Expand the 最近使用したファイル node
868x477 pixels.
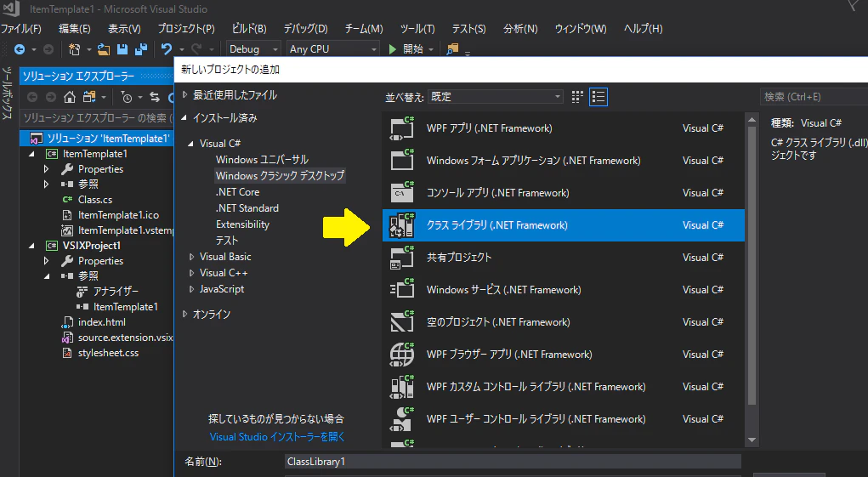pos(184,94)
